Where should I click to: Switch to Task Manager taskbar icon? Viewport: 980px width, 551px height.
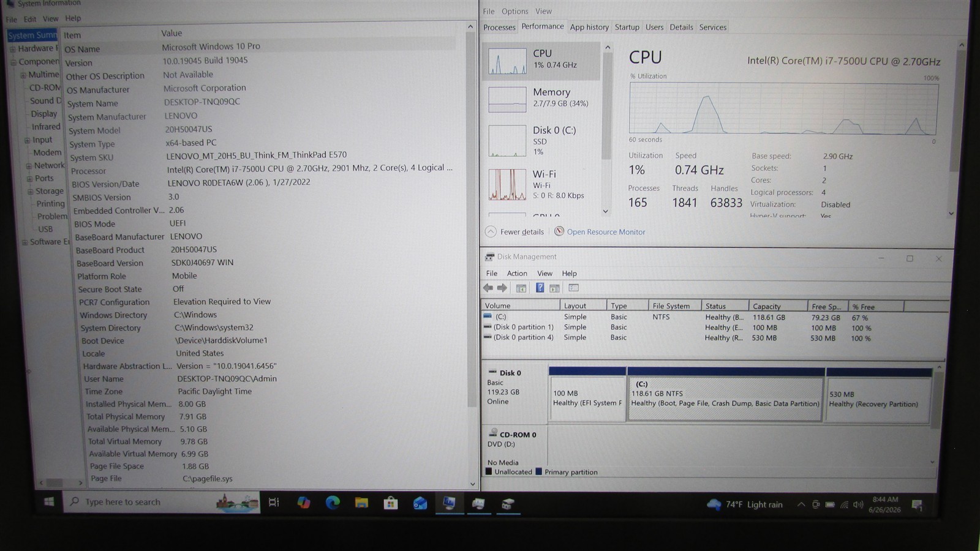click(x=478, y=503)
